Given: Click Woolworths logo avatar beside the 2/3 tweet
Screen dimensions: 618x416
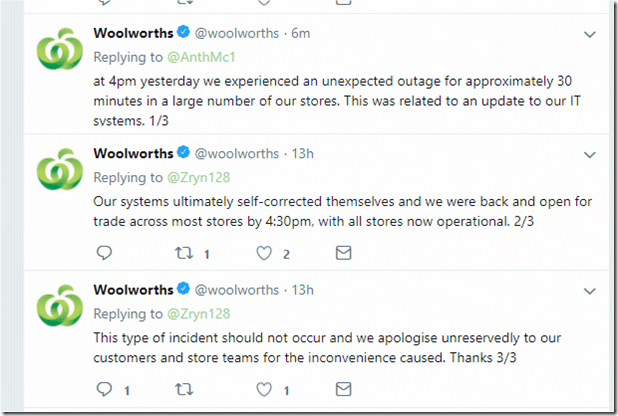Looking at the screenshot, I should coord(56,172).
